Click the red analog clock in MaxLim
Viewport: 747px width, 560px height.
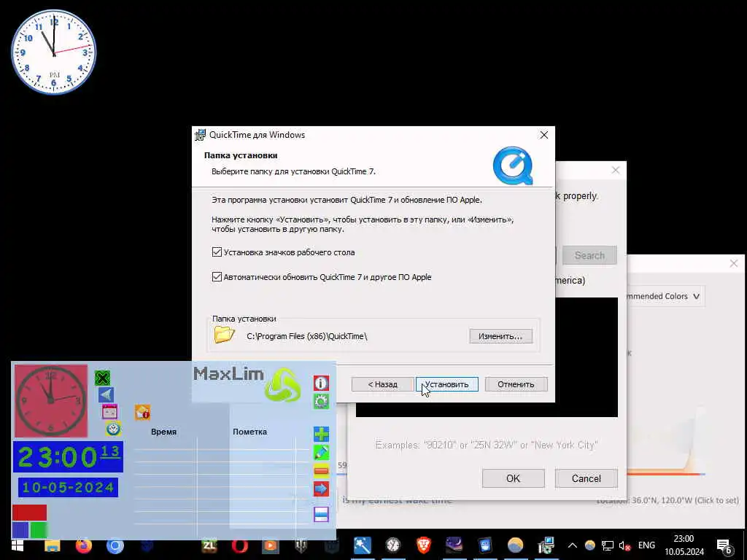51,401
